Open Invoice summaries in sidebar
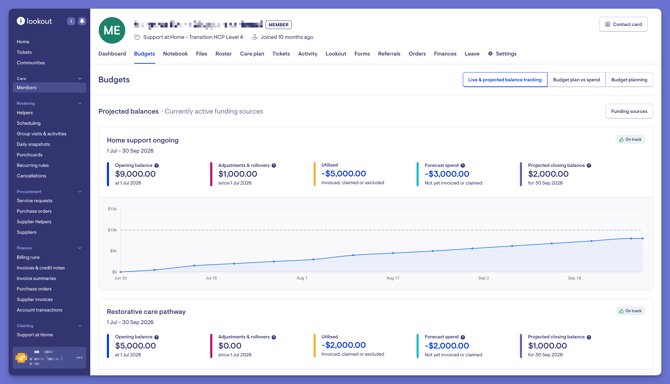 pos(36,278)
